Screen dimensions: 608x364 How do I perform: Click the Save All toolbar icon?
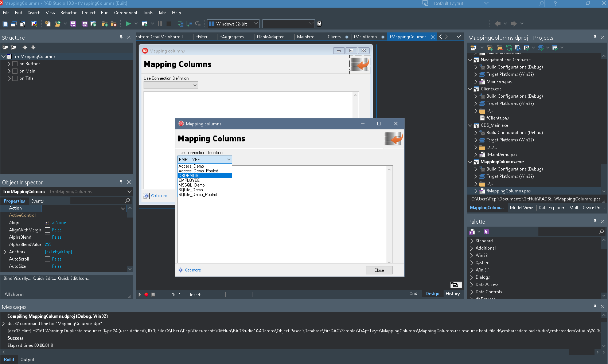[85, 24]
